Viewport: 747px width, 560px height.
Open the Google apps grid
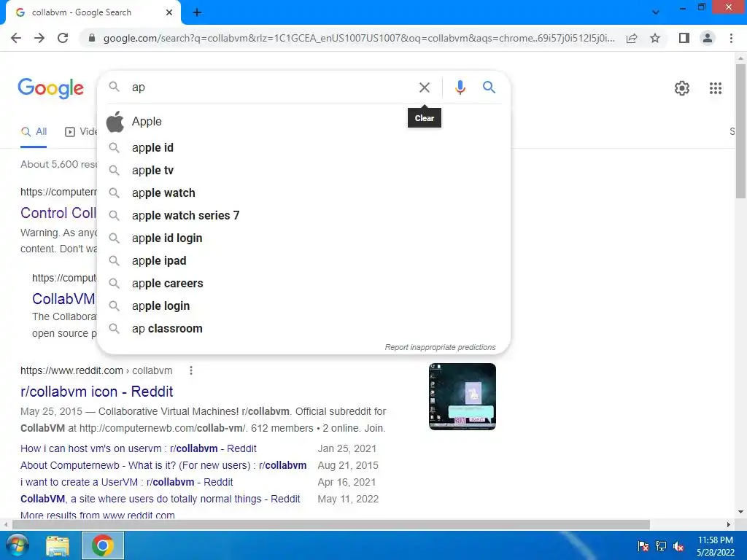tap(715, 88)
